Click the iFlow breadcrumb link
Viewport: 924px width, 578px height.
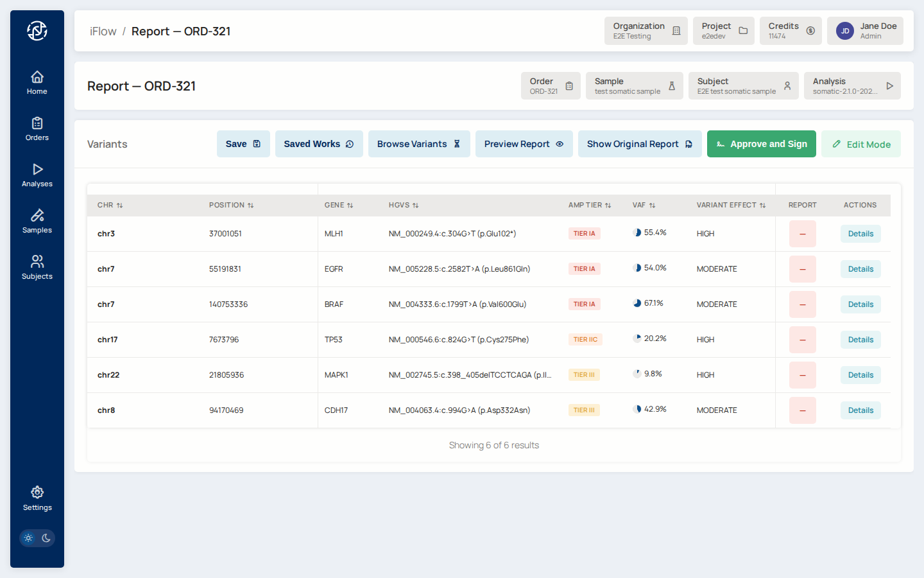click(103, 31)
